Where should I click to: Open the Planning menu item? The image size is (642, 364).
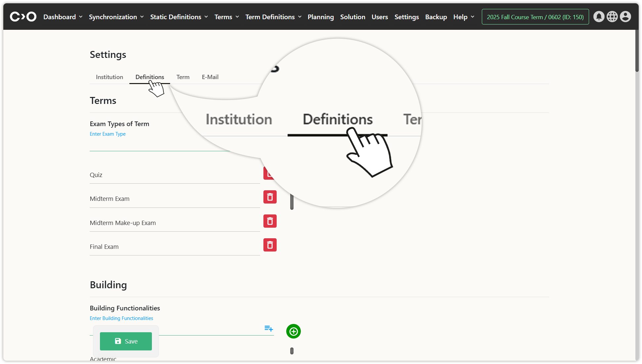320,17
